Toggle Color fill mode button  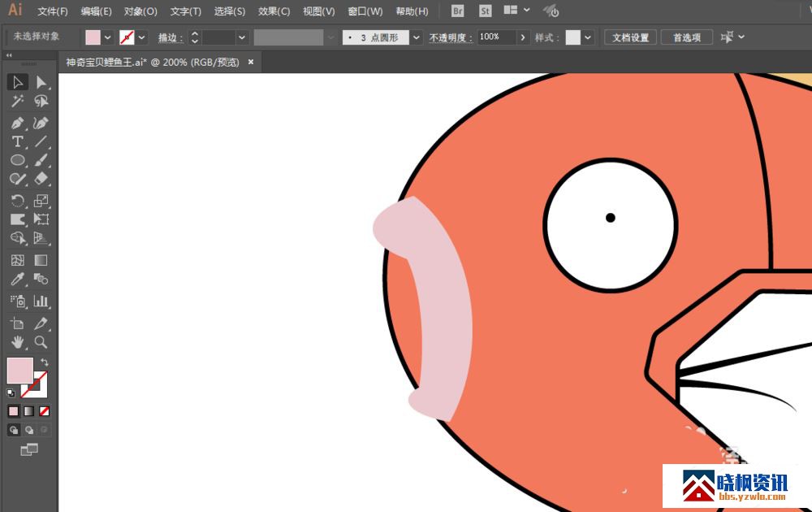[14, 411]
